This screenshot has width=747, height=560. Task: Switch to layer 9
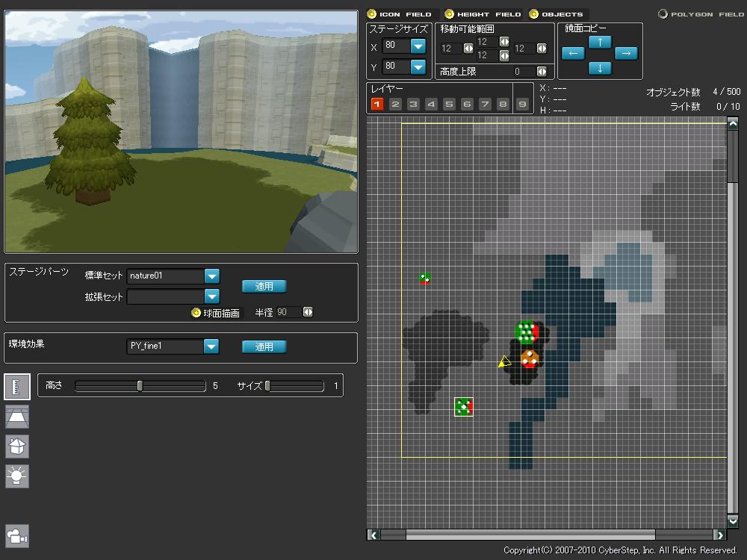tap(521, 105)
